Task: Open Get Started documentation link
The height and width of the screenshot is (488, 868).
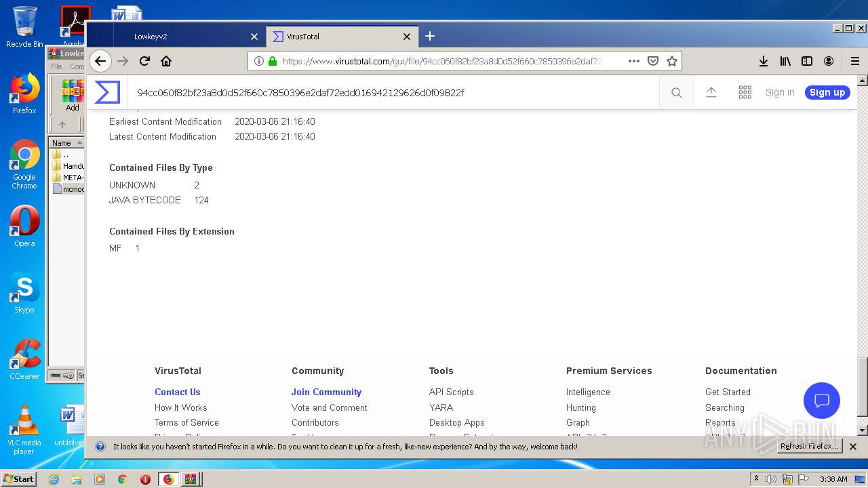Action: [x=728, y=392]
